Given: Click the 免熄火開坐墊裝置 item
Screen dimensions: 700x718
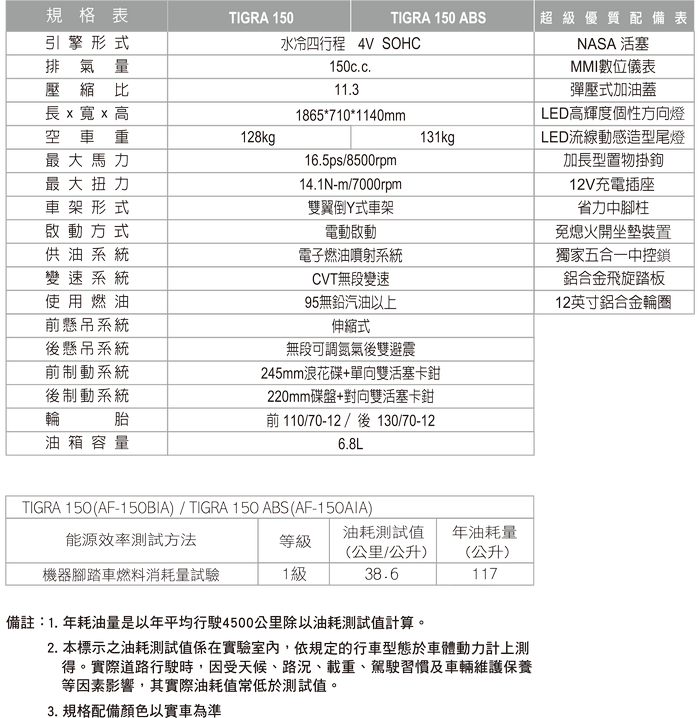Looking at the screenshot, I should click(613, 232).
